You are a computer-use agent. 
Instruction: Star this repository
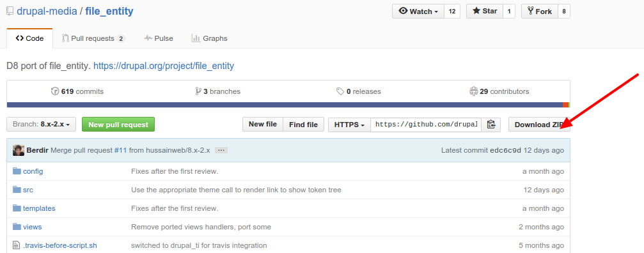tap(484, 11)
